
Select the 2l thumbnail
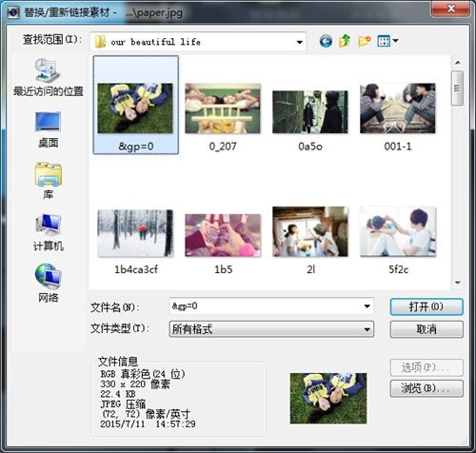[310, 231]
